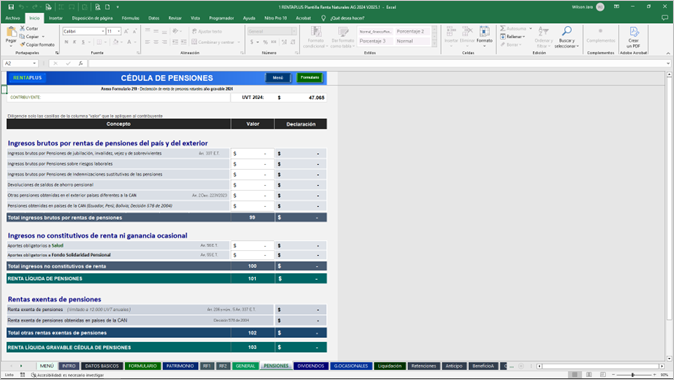This screenshot has height=380, width=674.
Task: Switch to Page Break Preview icon
Action: (x=603, y=375)
